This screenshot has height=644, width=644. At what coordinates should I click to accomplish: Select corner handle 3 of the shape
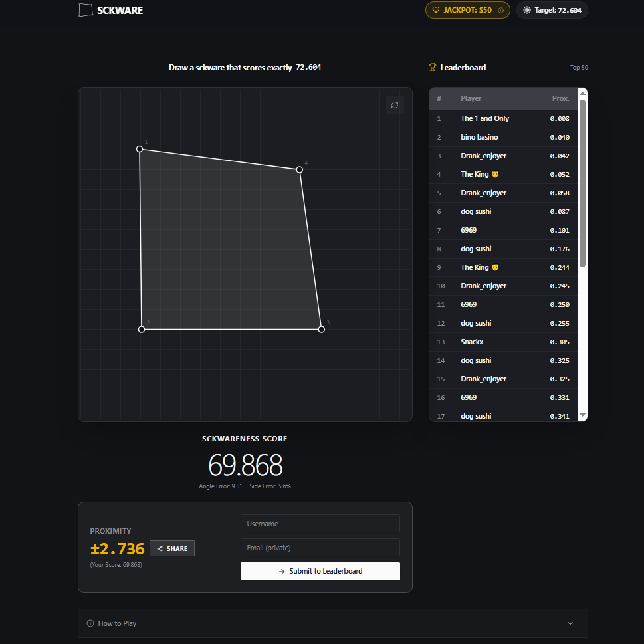tap(322, 329)
